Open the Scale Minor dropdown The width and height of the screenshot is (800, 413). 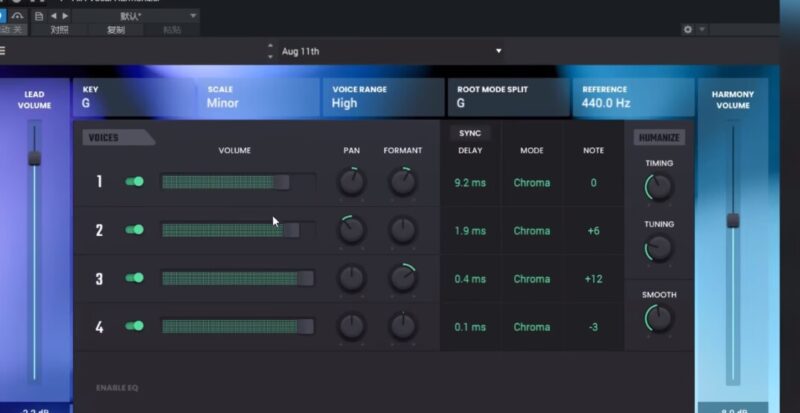[258, 97]
